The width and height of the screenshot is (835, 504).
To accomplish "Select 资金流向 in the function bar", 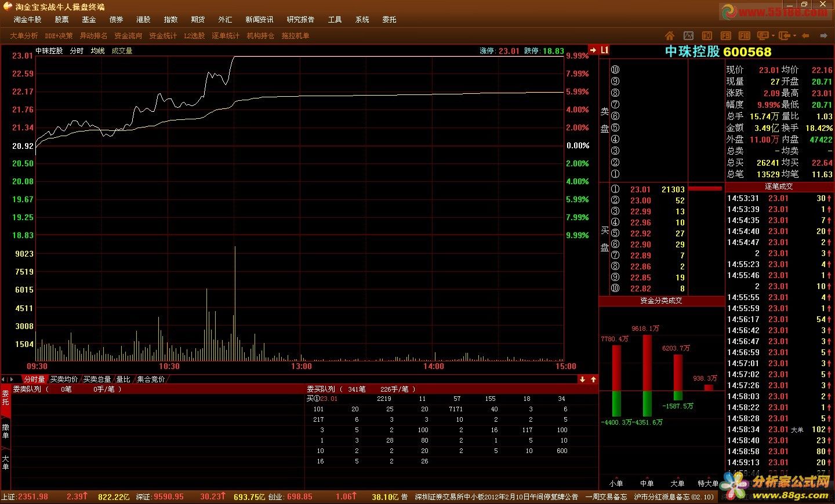I will (x=129, y=36).
